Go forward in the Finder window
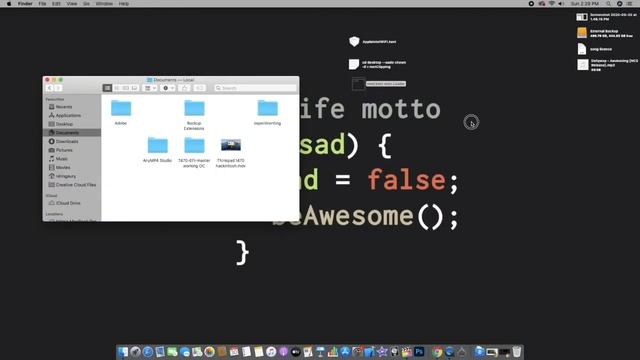The height and width of the screenshot is (360, 640). coord(58,88)
